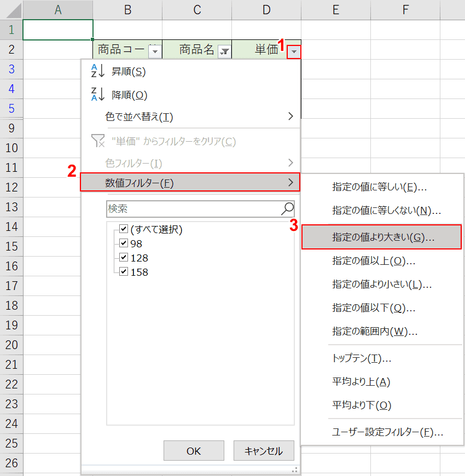
Task: Uncheck the 98 value checkbox
Action: (124, 243)
